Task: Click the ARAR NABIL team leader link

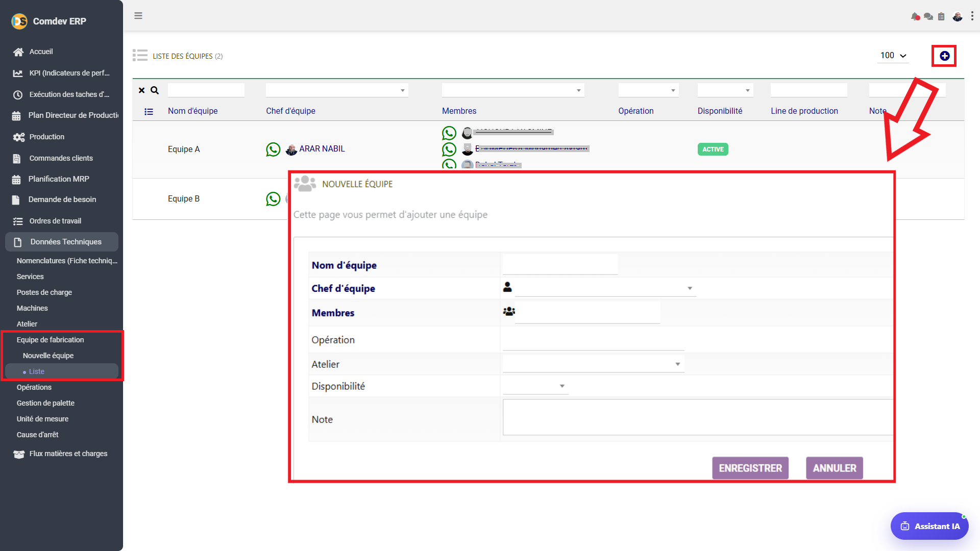Action: [x=322, y=149]
